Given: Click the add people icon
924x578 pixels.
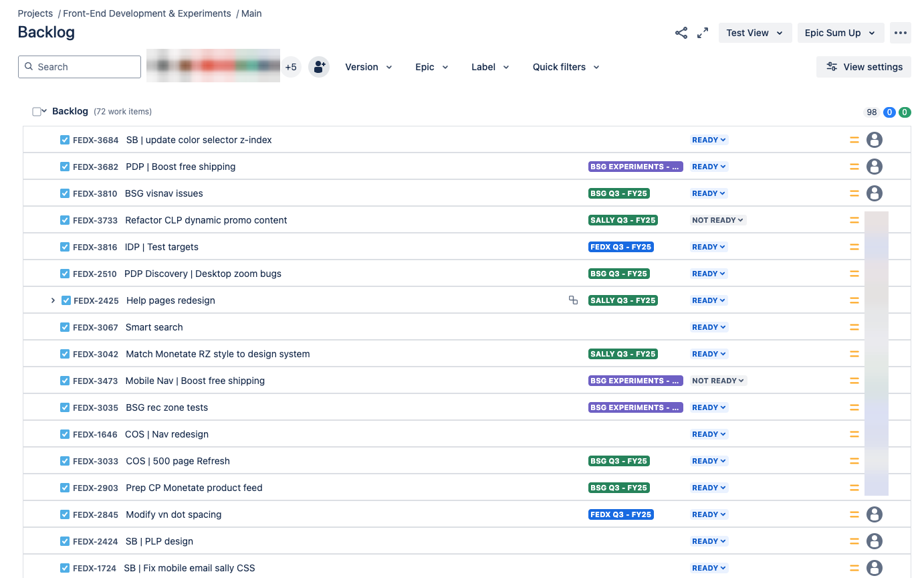Looking at the screenshot, I should point(319,67).
